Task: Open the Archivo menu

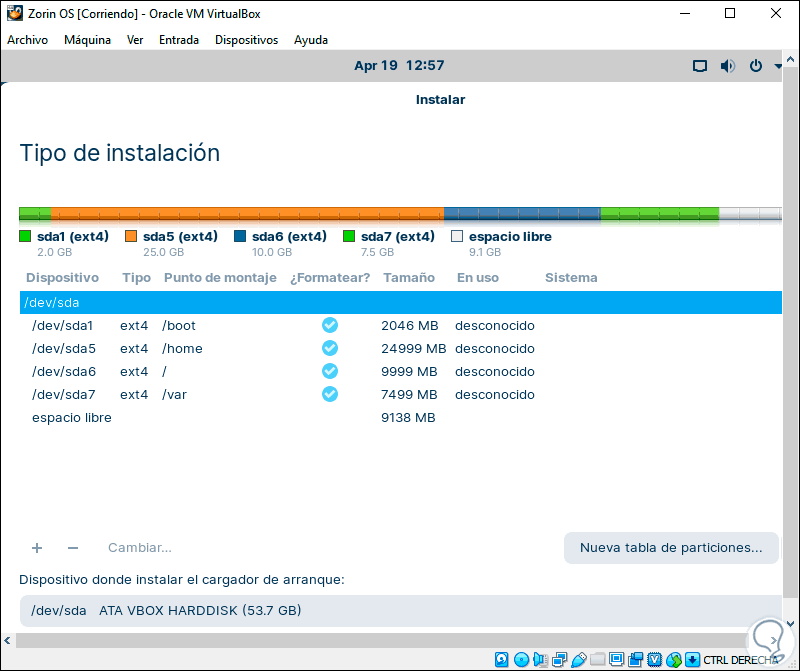Action: (x=28, y=40)
